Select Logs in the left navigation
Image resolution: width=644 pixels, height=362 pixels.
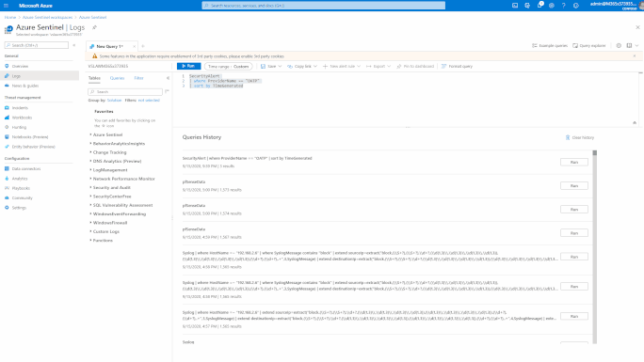[40, 76]
